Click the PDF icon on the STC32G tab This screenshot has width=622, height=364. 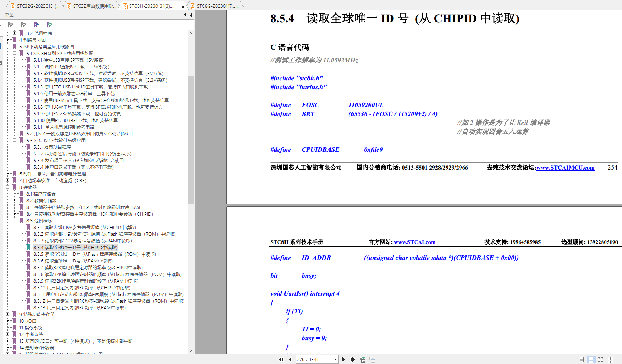pyautogui.click(x=13, y=6)
